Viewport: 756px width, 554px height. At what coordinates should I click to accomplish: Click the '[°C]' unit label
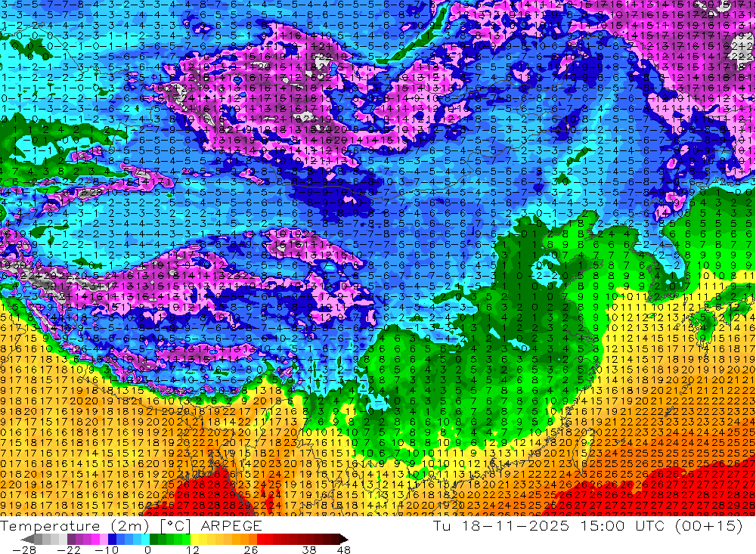coord(175,526)
